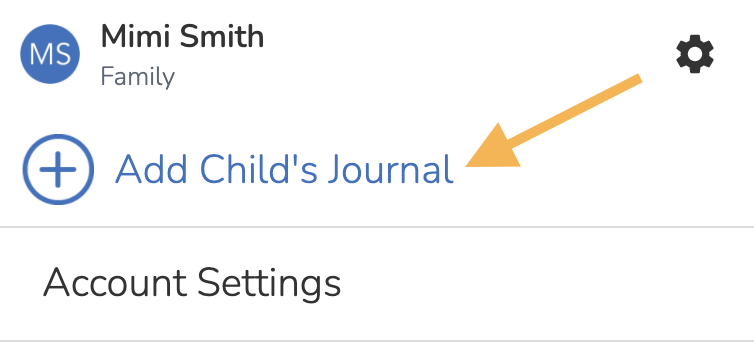This screenshot has width=754, height=360.
Task: Click the MS initials in the avatar
Action: [50, 54]
